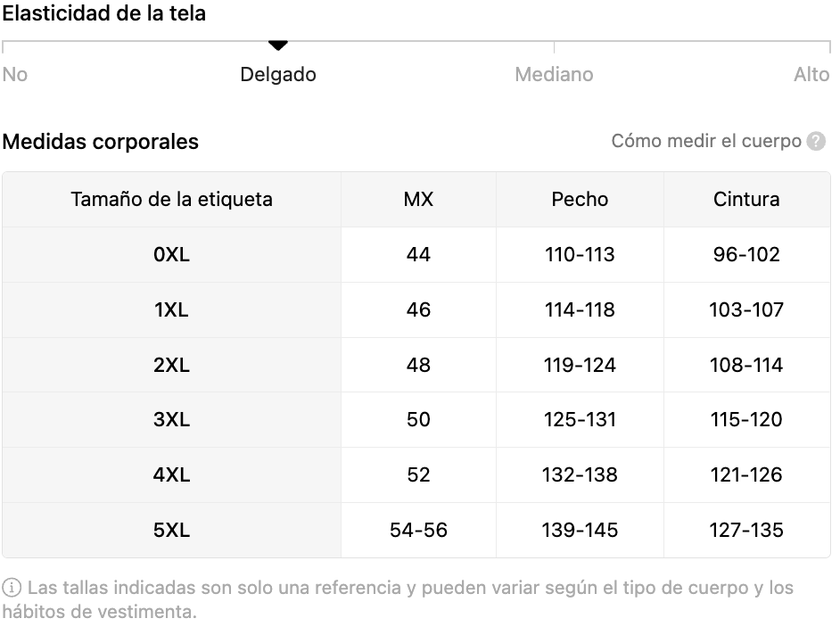This screenshot has width=840, height=635.
Task: Click the elasticity slider triangle marker
Action: click(x=278, y=45)
